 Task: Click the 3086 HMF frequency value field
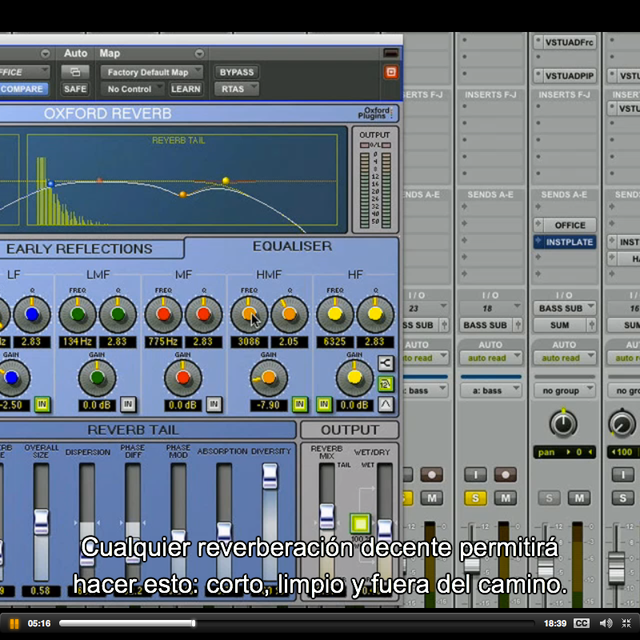tap(249, 342)
